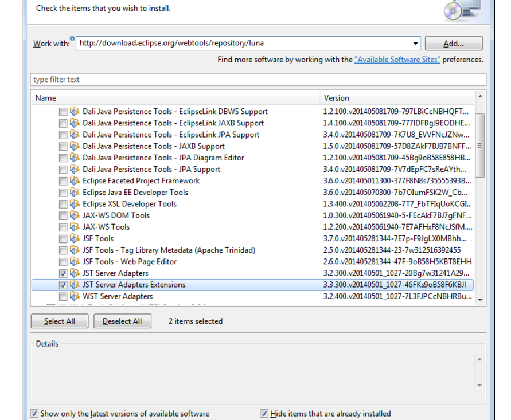Click Details pane scroll down arrow
Image resolution: width=511 pixels, height=420 pixels.
tap(479, 385)
